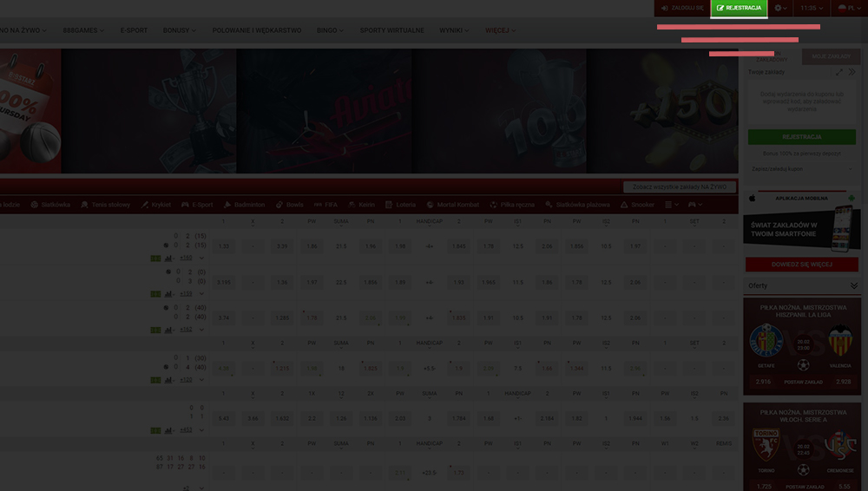Open the settings gear dropdown
The width and height of the screenshot is (868, 491).
coord(780,9)
